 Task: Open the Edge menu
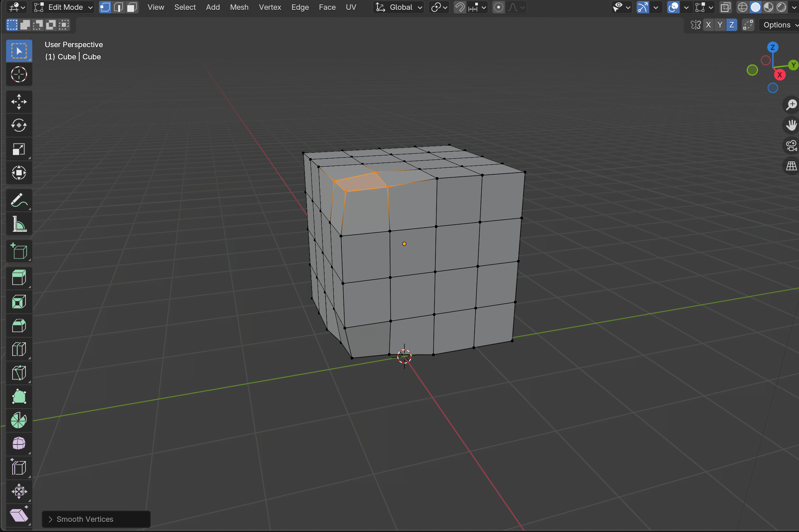300,7
